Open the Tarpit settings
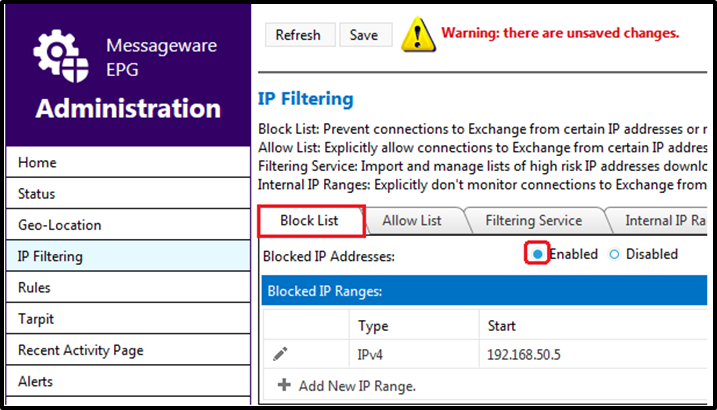717x410 pixels. click(128, 319)
